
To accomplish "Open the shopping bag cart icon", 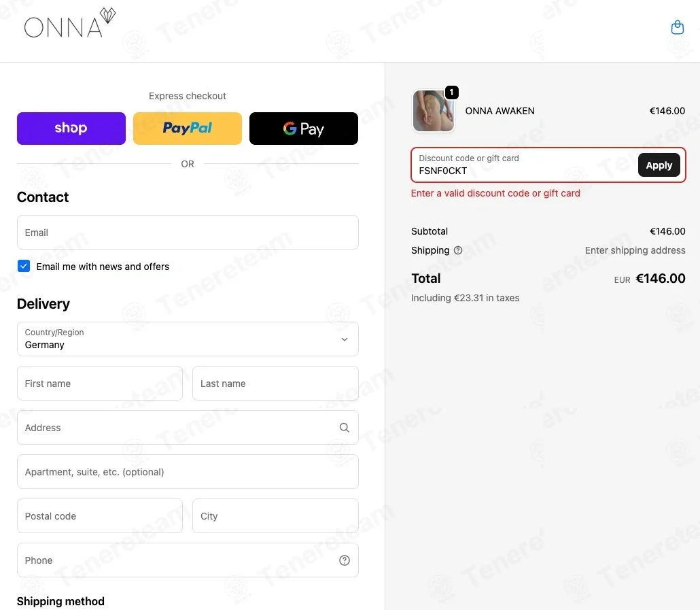I will point(677,27).
